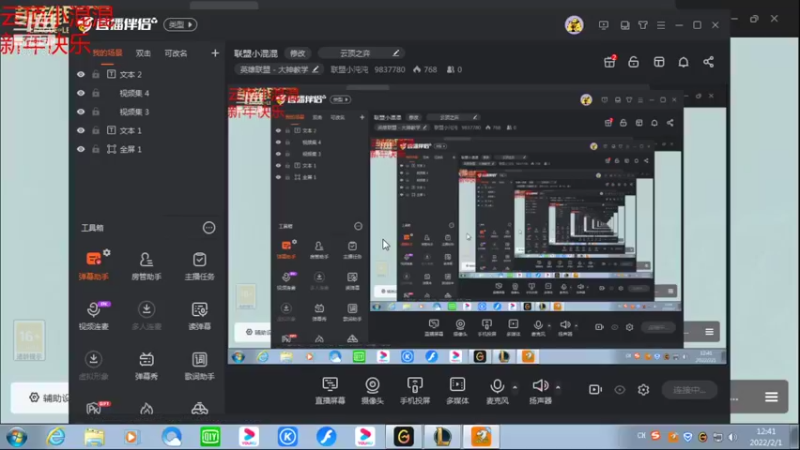Hide the 视频集 3 layer
This screenshot has width=800, height=450.
81,112
